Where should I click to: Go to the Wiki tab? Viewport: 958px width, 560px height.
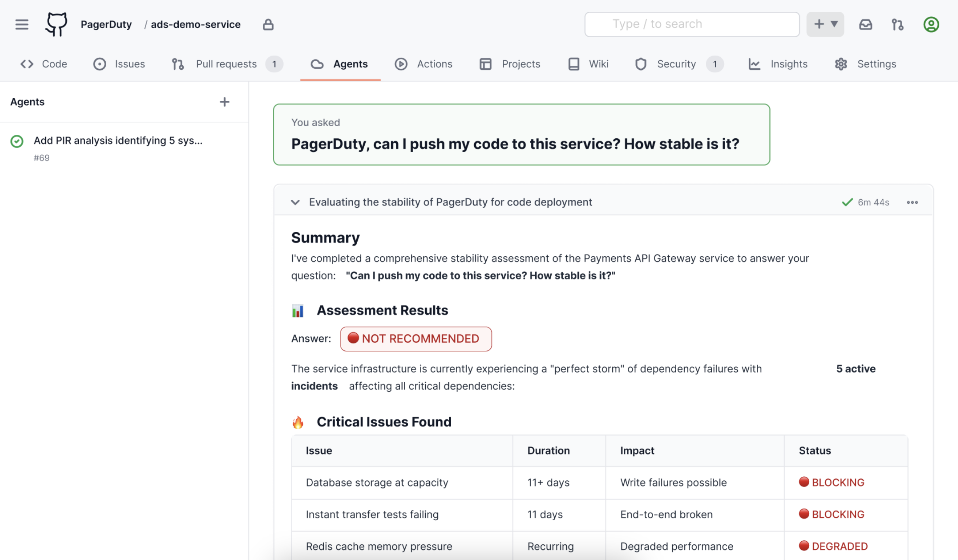(588, 64)
